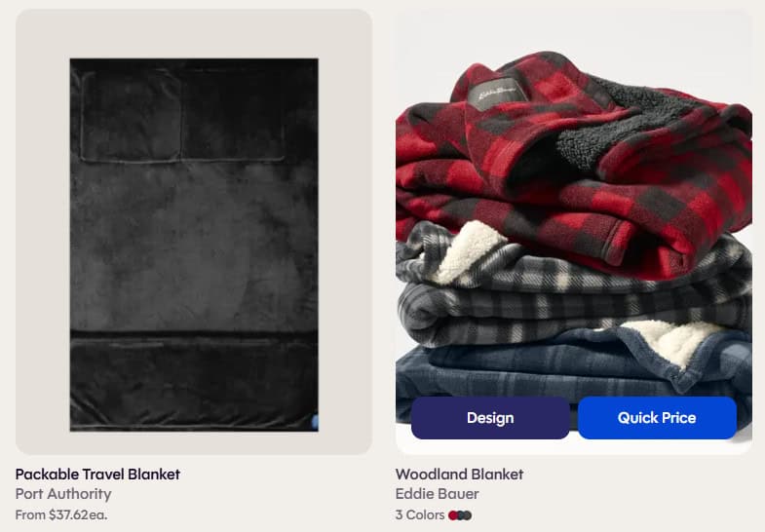
Task: Visit the Port Authority brand link
Action: click(x=63, y=494)
